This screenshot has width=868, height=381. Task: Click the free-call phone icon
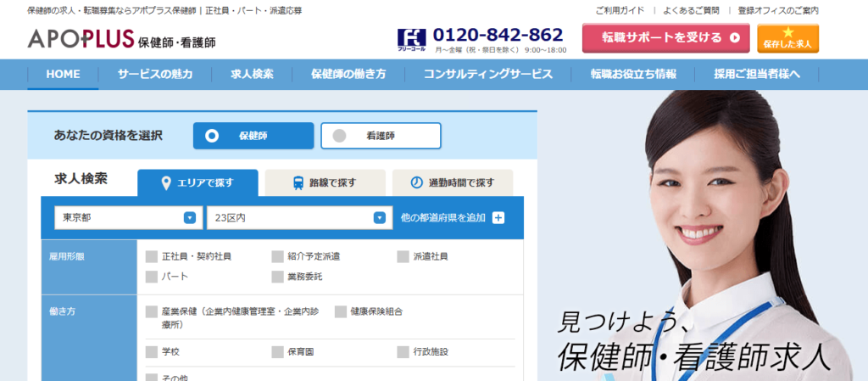[410, 38]
